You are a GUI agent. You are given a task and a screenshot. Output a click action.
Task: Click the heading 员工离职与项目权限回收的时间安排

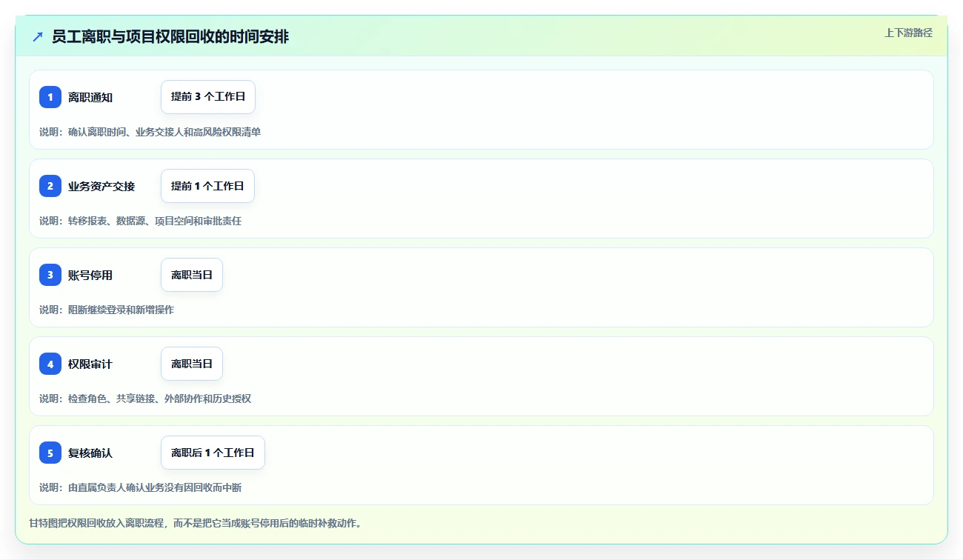[170, 37]
